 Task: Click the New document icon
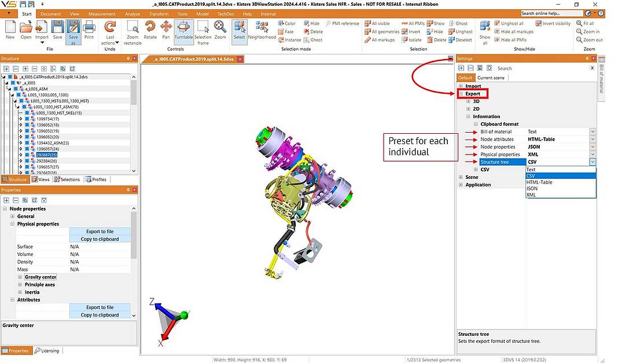pos(10,28)
